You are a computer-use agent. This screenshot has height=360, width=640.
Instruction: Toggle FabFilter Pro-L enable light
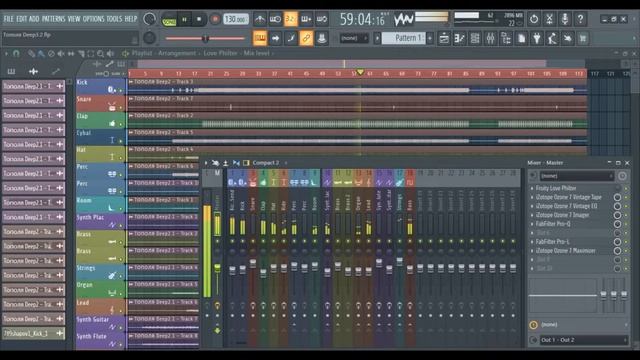point(627,242)
